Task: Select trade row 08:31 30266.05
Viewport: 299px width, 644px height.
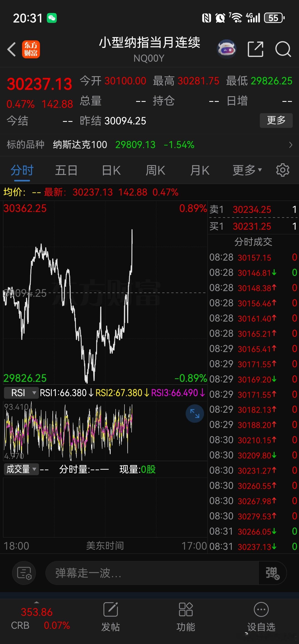Action: pyautogui.click(x=253, y=531)
